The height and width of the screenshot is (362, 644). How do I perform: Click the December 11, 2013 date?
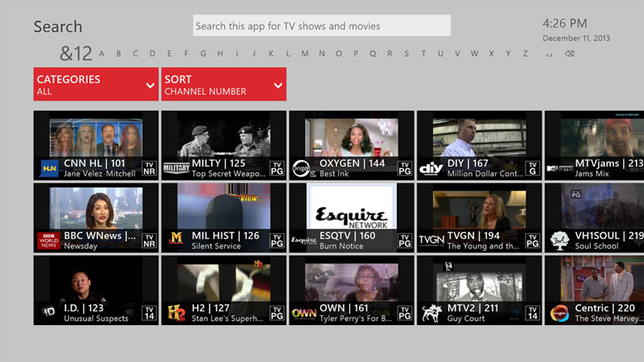pos(576,38)
